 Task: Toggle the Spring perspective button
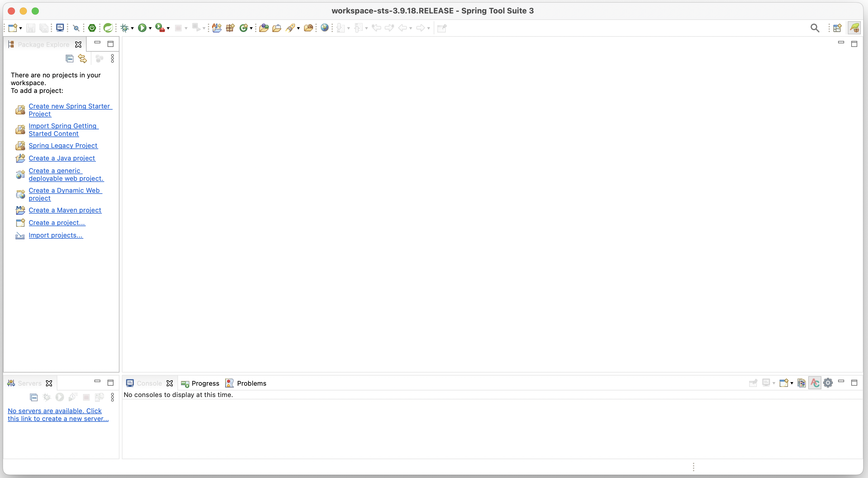pyautogui.click(x=855, y=28)
